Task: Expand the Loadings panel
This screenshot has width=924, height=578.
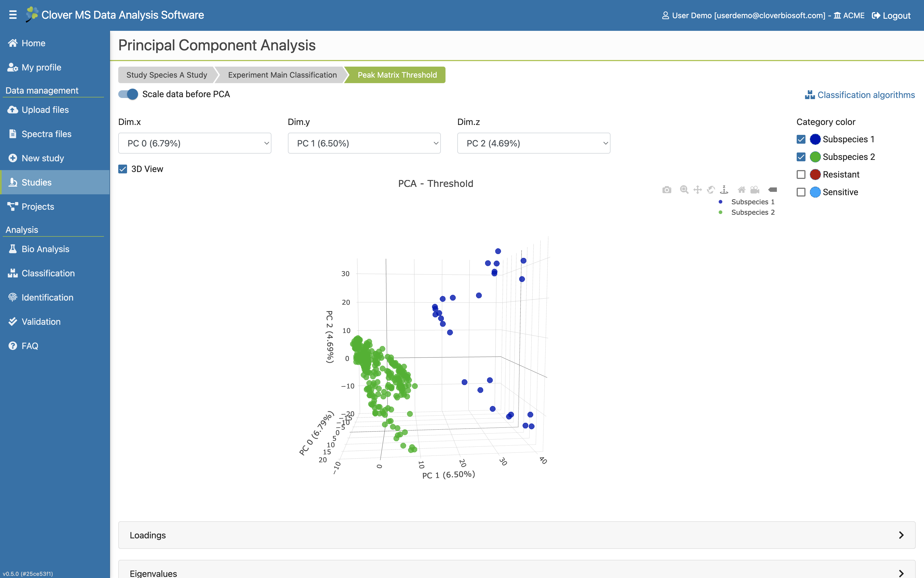Action: pos(517,535)
